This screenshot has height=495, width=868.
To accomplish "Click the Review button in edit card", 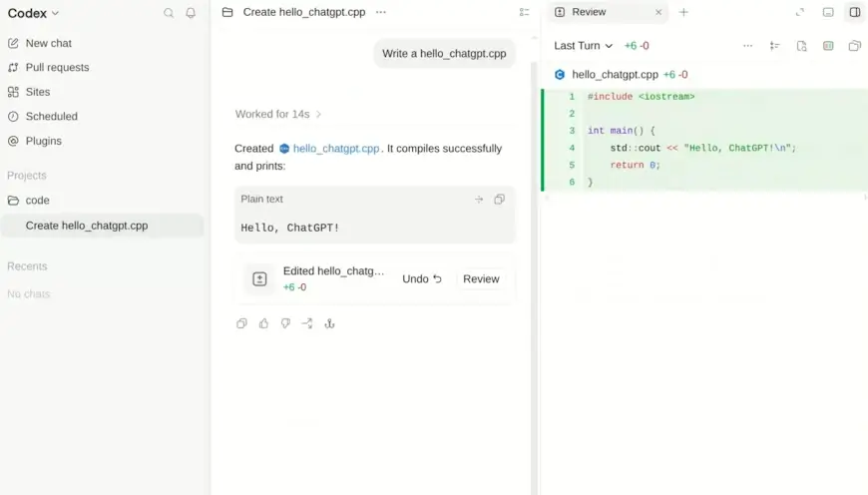I will 481,279.
